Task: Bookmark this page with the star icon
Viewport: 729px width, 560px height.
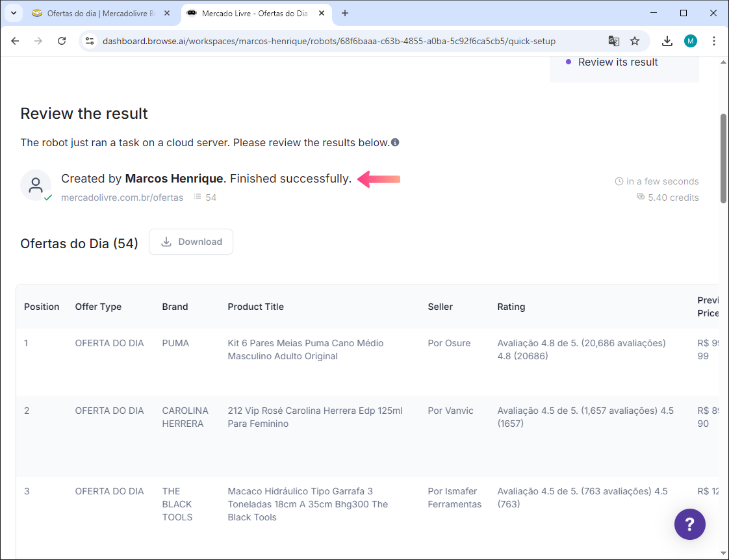Action: tap(635, 41)
